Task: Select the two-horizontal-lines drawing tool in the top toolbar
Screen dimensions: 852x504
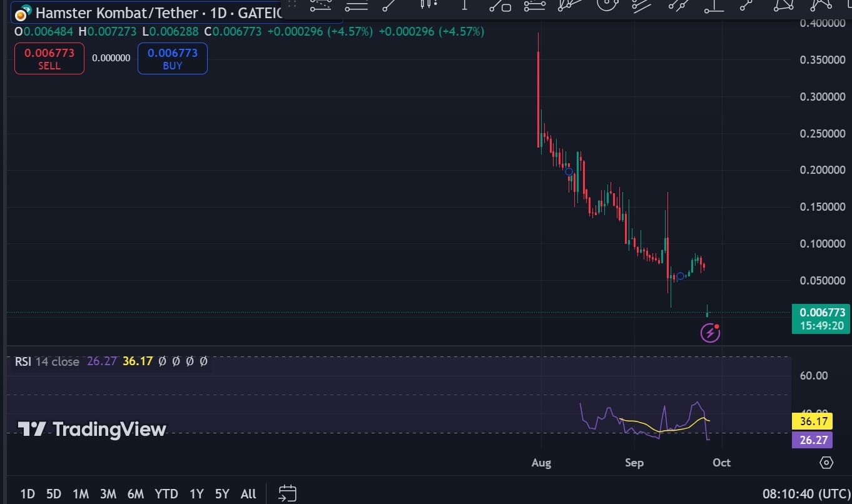Action: pos(356,5)
